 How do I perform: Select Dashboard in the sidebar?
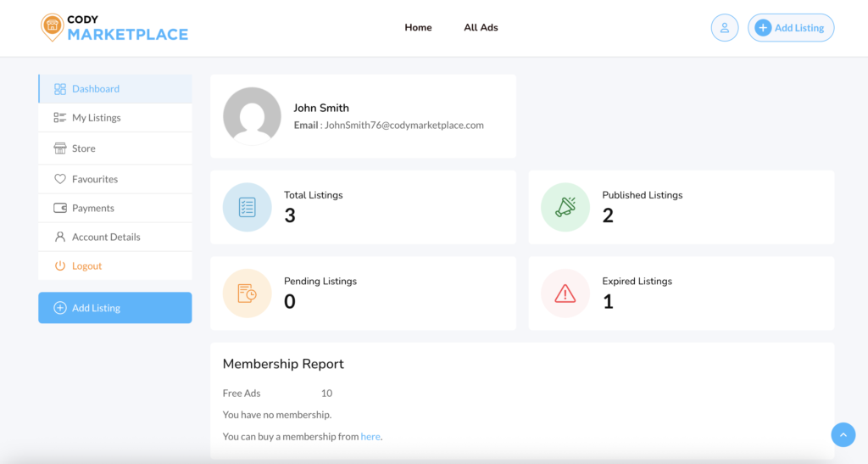pyautogui.click(x=95, y=89)
